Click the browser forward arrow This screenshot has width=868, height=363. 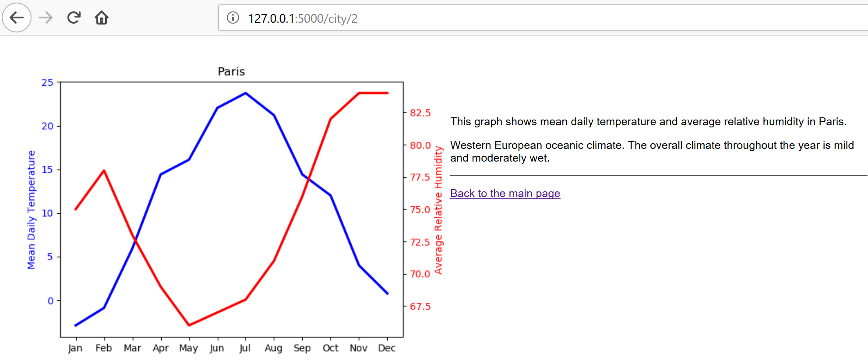coord(46,18)
